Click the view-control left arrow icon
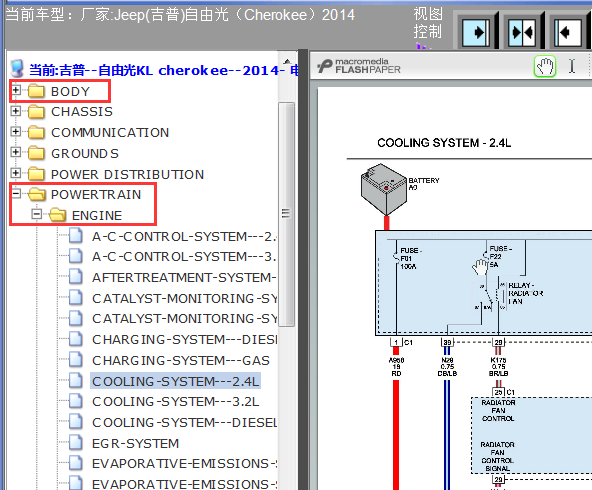The width and height of the screenshot is (592, 490). tap(567, 32)
